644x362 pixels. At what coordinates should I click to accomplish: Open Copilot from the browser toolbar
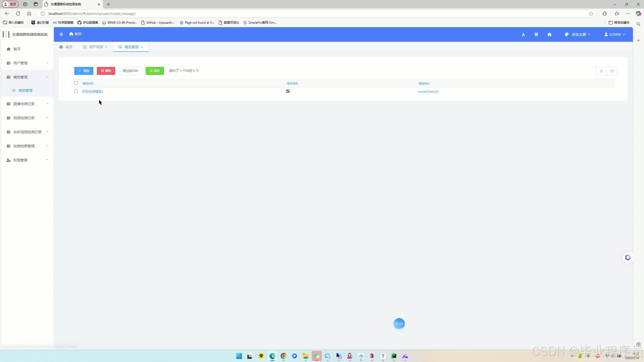point(638,14)
